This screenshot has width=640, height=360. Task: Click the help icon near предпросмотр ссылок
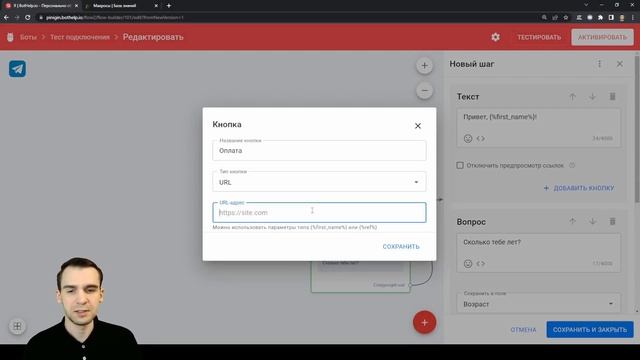coord(572,165)
